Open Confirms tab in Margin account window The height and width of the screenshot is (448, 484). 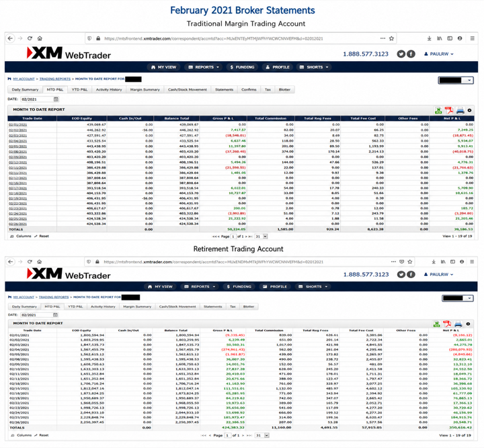coord(249,90)
